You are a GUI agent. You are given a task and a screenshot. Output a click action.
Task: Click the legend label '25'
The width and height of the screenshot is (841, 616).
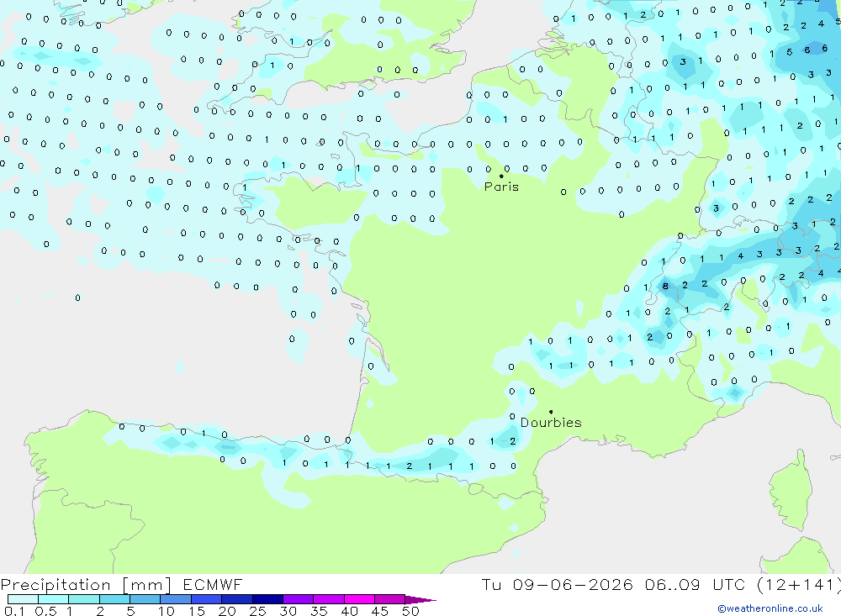click(257, 611)
